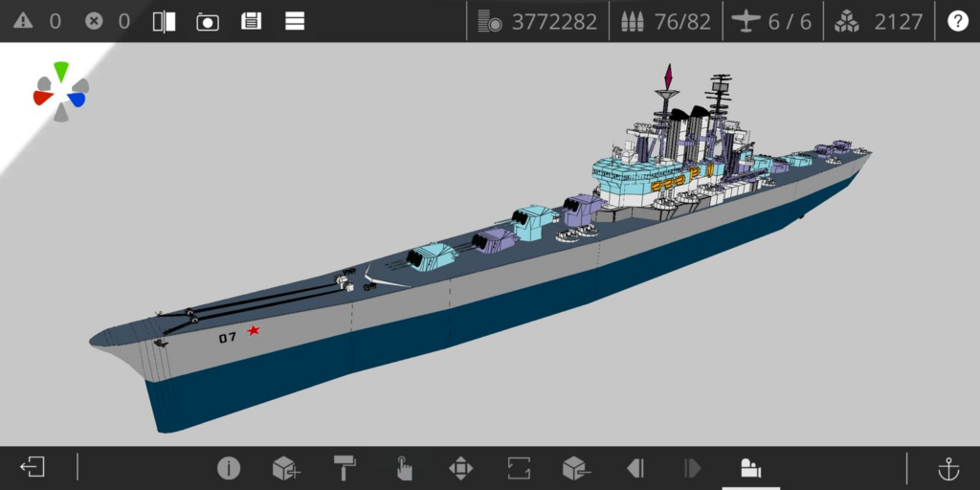
Task: Select the rotate/resize frame tool
Action: pos(519,468)
